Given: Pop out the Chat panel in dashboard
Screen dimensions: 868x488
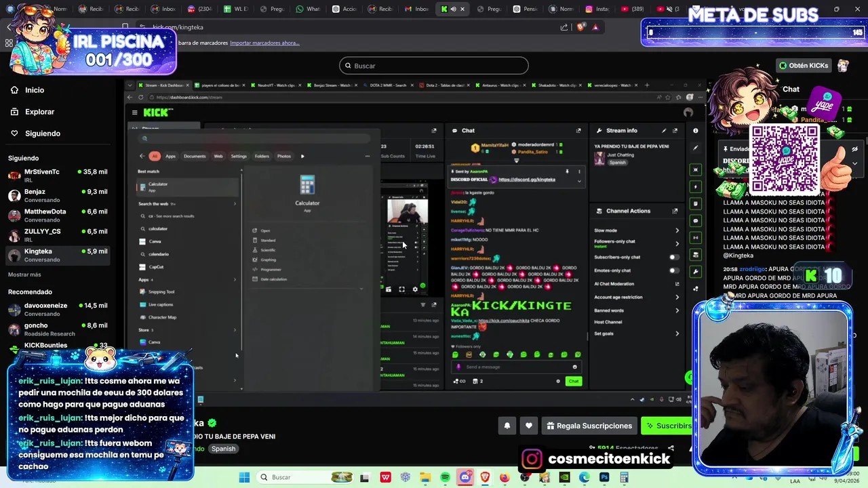Looking at the screenshot, I should (x=578, y=130).
